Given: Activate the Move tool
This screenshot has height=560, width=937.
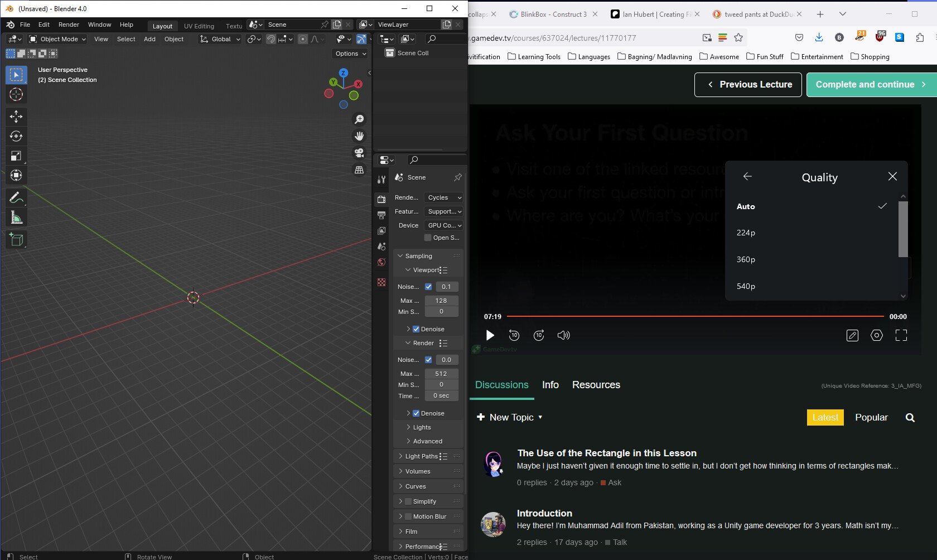Looking at the screenshot, I should (16, 117).
